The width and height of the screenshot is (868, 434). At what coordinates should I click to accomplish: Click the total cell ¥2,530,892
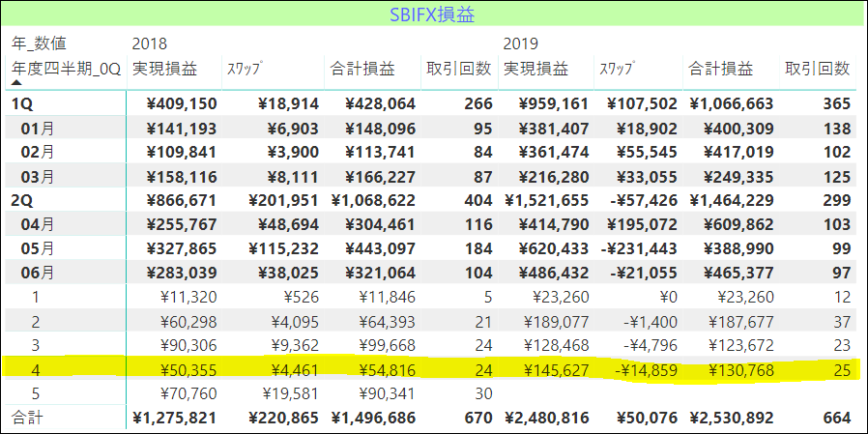click(732, 418)
